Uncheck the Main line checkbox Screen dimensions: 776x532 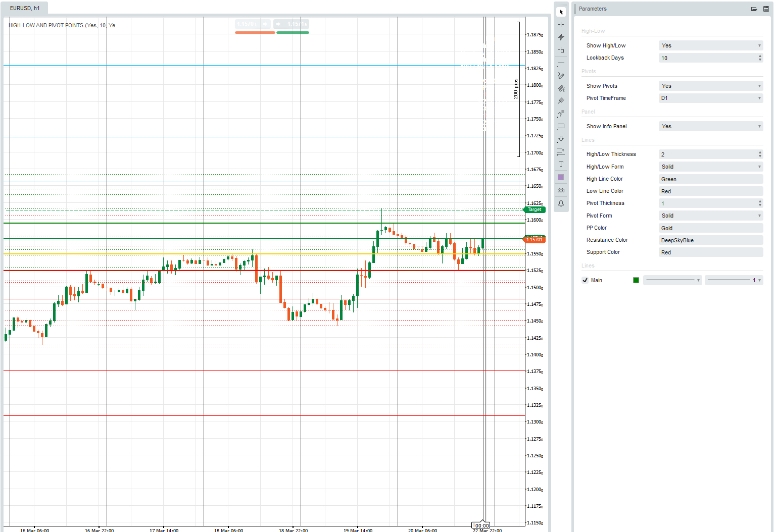585,280
